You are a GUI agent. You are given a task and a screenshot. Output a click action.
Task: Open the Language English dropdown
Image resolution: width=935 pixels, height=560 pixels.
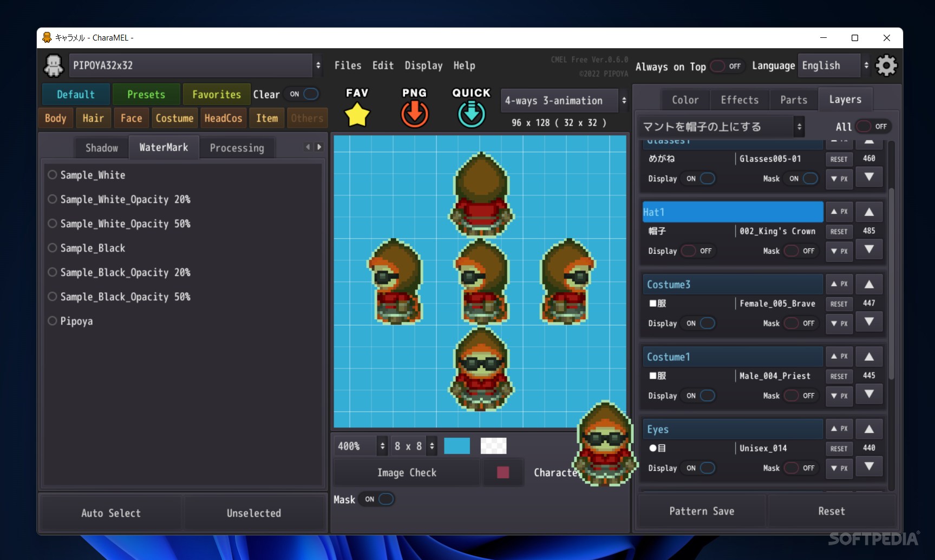(834, 65)
